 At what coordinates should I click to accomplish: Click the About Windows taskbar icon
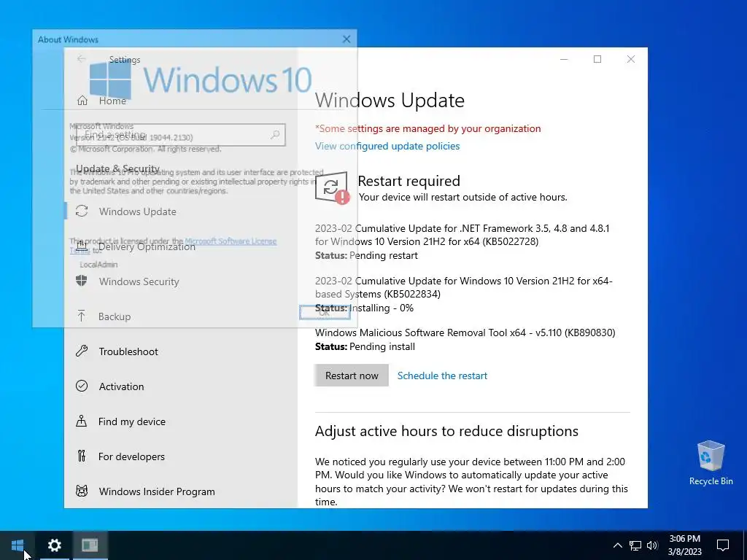[90, 545]
